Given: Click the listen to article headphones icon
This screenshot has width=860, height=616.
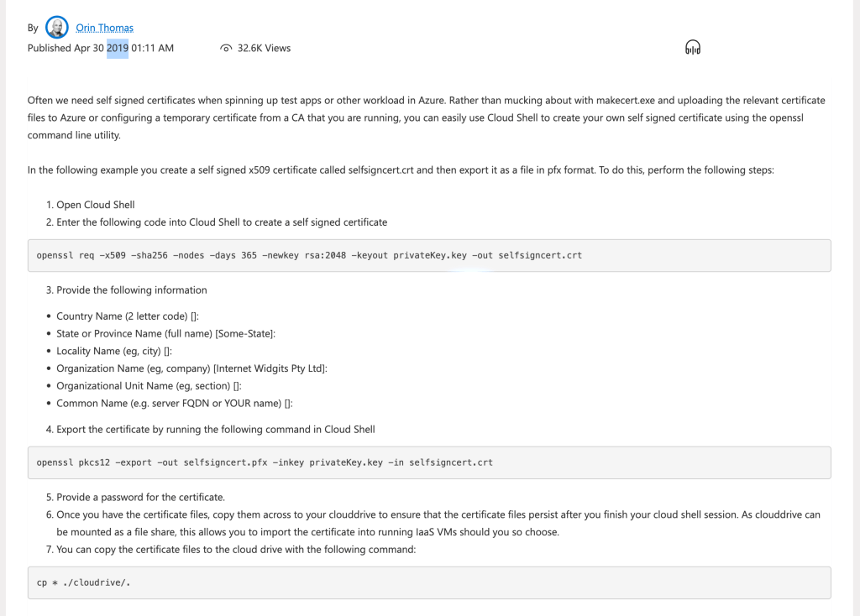Looking at the screenshot, I should [693, 48].
